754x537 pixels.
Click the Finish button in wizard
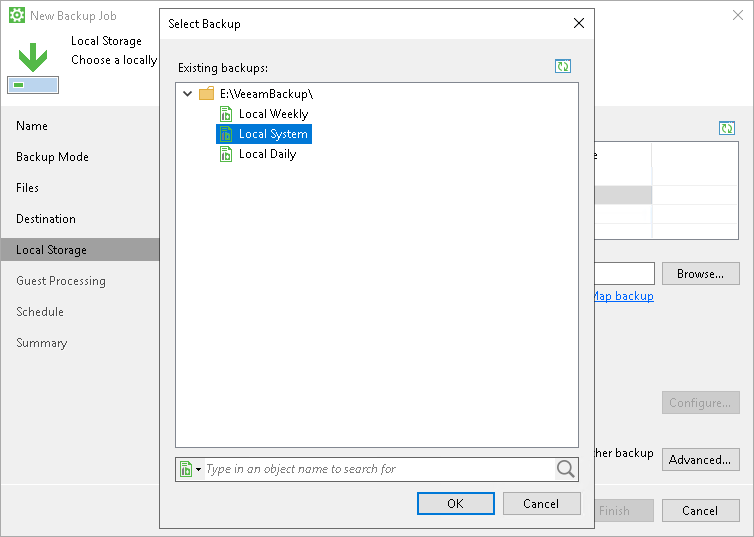tap(624, 511)
